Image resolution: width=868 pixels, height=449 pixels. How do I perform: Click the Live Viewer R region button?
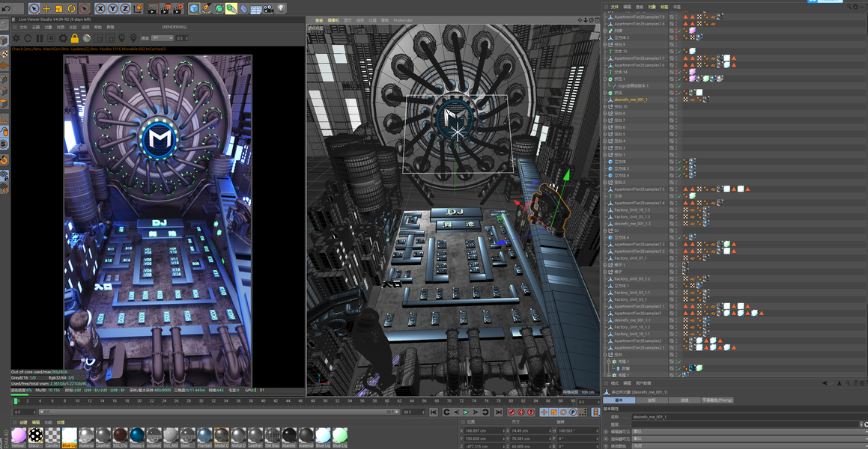(x=51, y=38)
